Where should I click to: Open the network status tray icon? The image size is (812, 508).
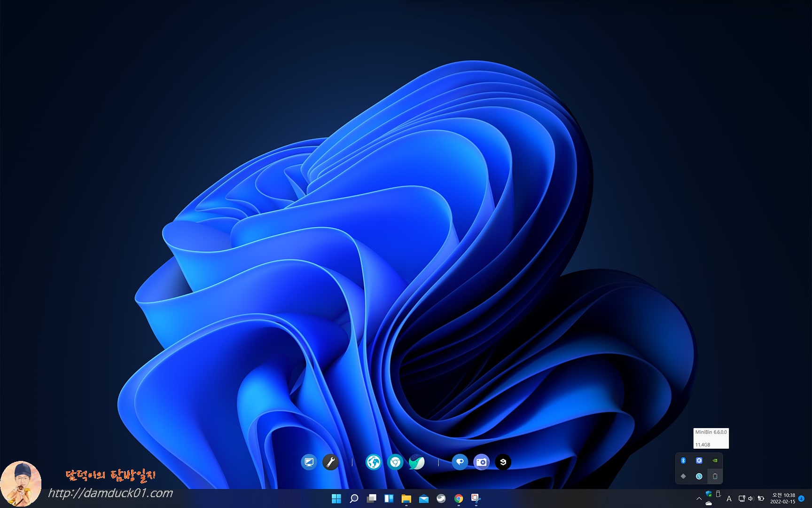(742, 499)
